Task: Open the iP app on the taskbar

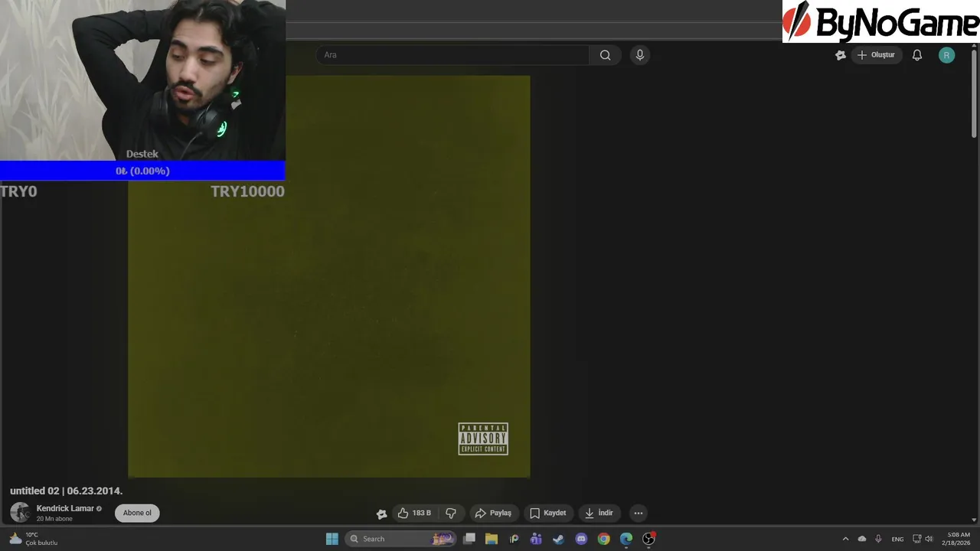Action: tap(514, 539)
